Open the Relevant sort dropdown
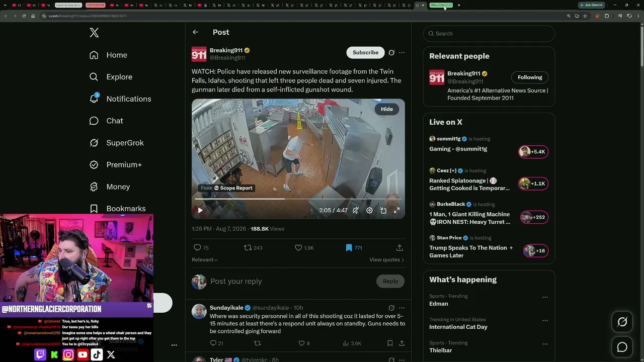This screenshot has height=362, width=644. [x=205, y=260]
